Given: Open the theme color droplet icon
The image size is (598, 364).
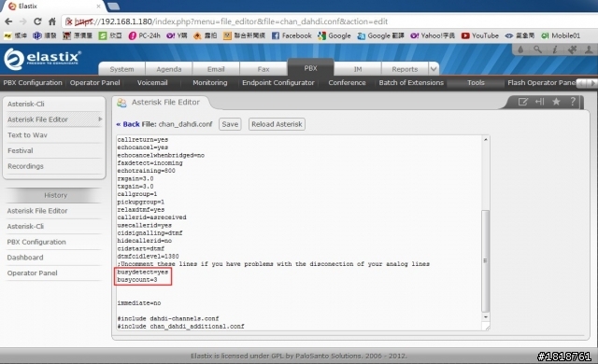Looking at the screenshot, I should pyautogui.click(x=520, y=49).
